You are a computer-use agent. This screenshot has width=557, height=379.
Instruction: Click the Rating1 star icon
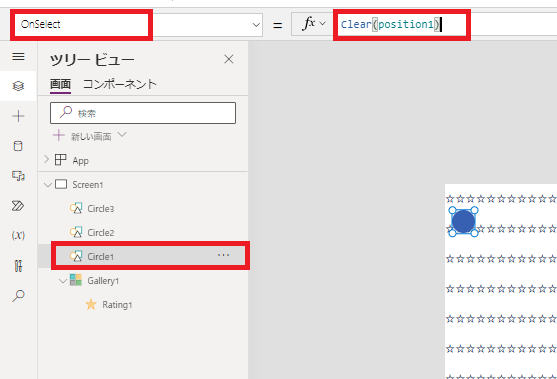click(91, 304)
